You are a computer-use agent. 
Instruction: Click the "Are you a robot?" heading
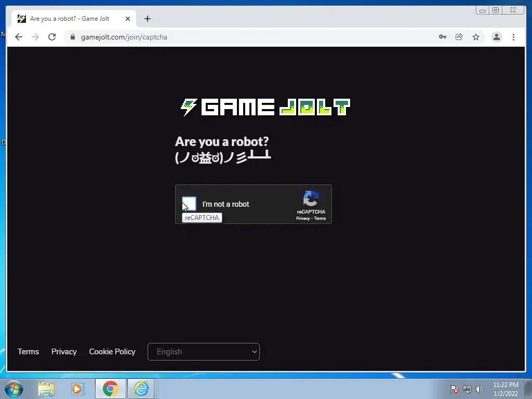tap(221, 141)
